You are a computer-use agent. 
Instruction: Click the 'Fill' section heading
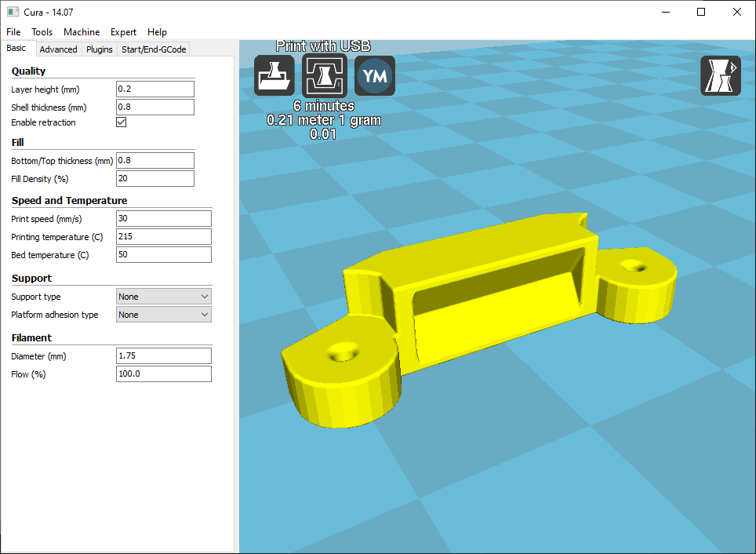click(18, 142)
